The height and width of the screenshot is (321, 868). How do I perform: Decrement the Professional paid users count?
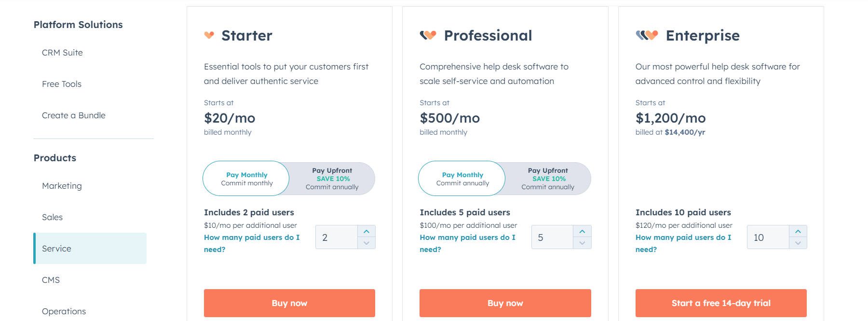click(x=583, y=244)
